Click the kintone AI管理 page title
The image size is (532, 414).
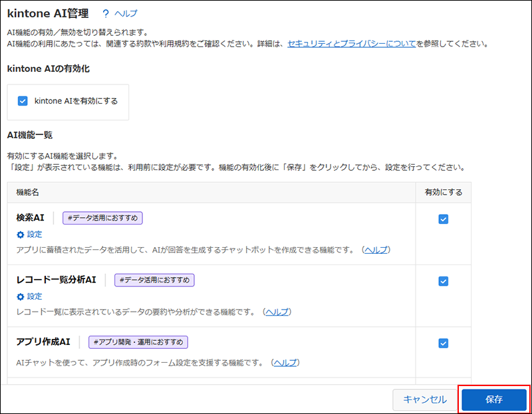pyautogui.click(x=48, y=13)
